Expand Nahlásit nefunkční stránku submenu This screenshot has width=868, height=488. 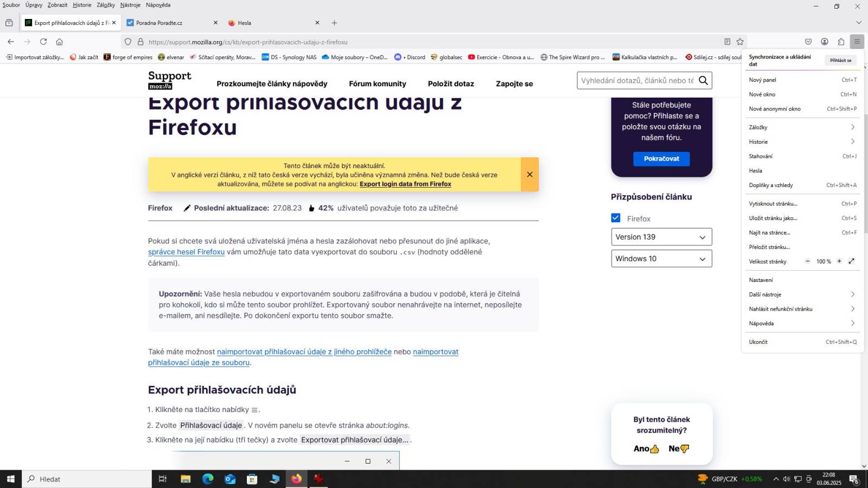coord(802,309)
